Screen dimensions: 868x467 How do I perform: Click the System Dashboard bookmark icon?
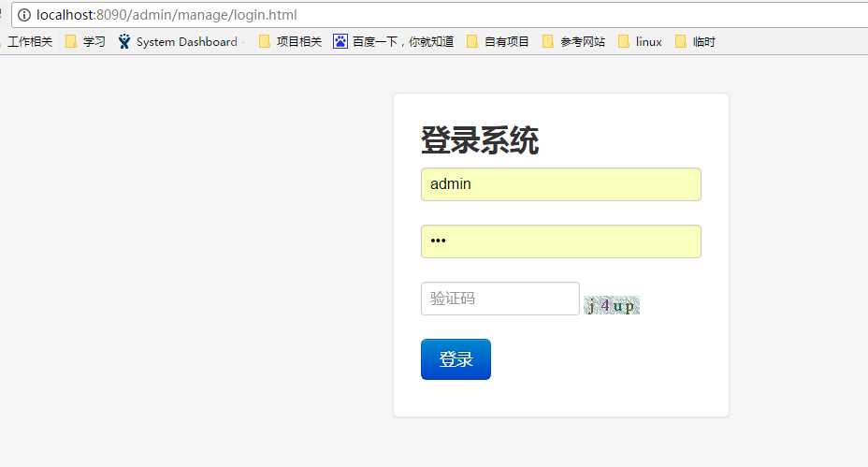[x=124, y=41]
